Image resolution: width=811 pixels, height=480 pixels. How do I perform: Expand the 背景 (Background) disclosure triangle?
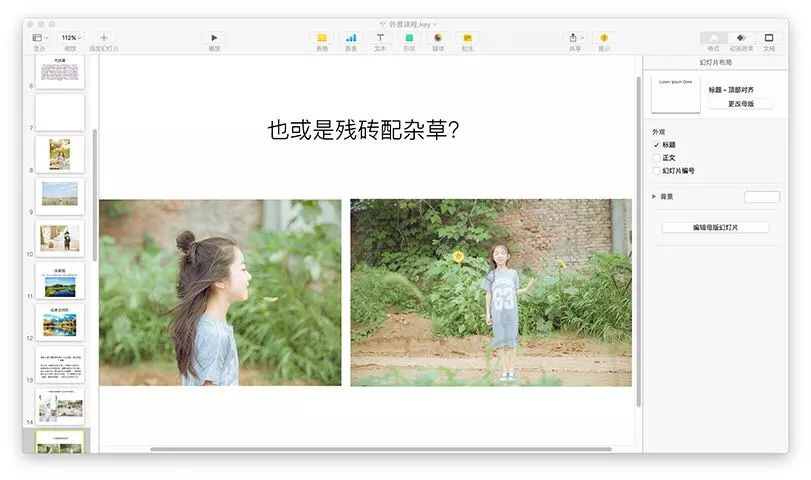pyautogui.click(x=654, y=197)
